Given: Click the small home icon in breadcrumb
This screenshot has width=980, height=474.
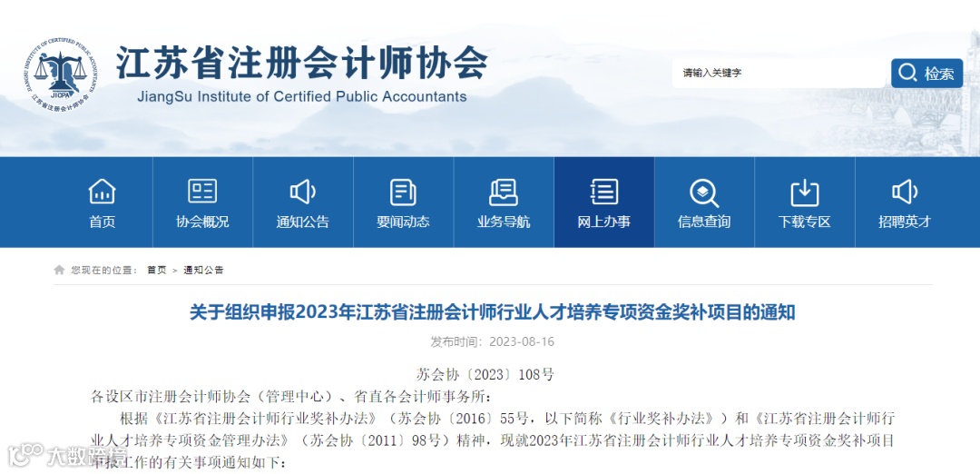Looking at the screenshot, I should 59,270.
